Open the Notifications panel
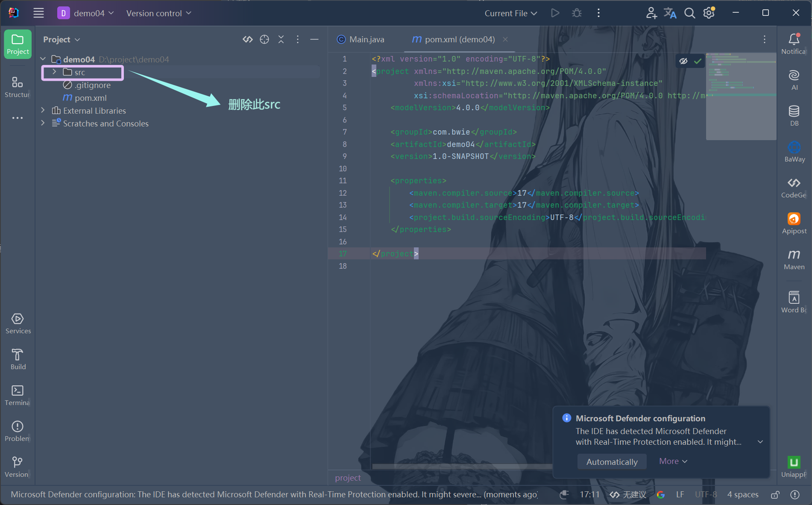Viewport: 812px width, 505px height. coord(794,44)
